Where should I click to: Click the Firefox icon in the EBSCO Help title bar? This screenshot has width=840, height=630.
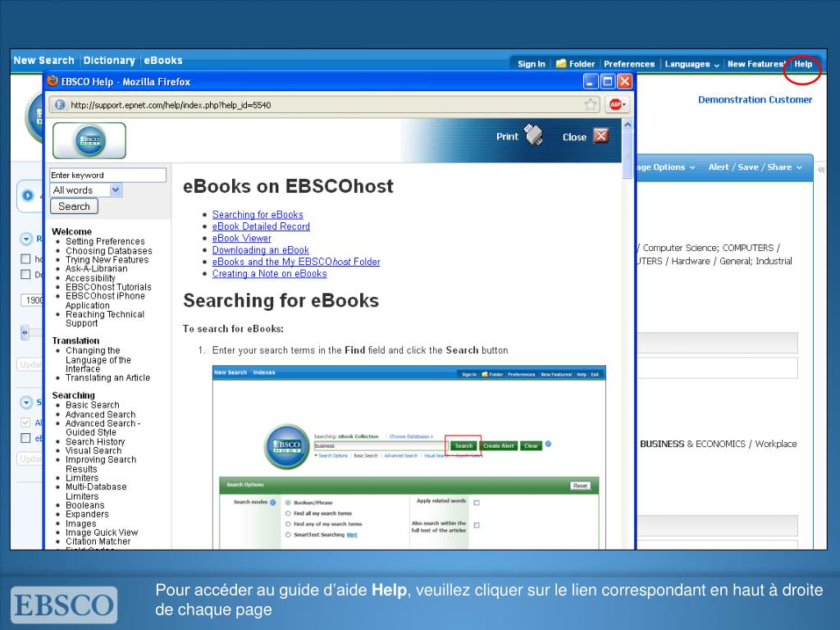pyautogui.click(x=52, y=81)
